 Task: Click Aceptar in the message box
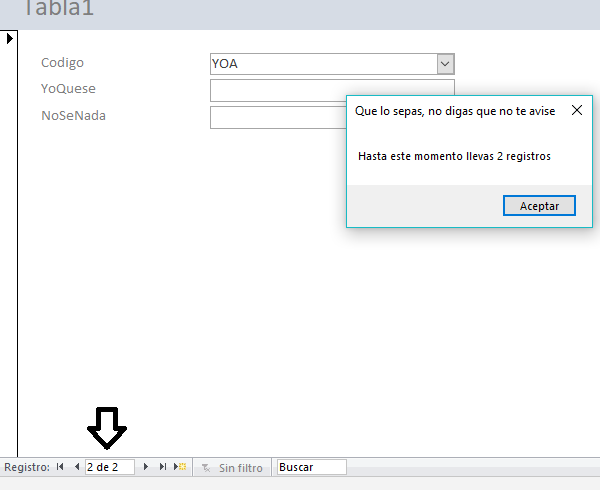(x=539, y=206)
